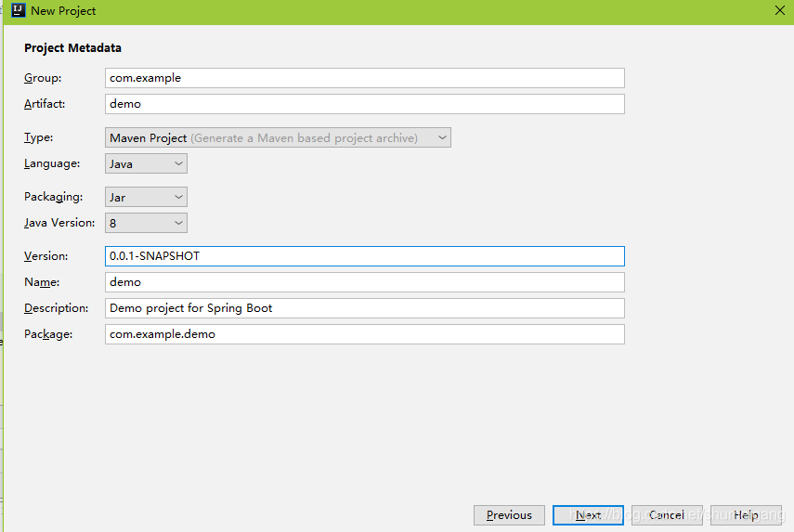
Task: Close the New Project dialog
Action: click(x=780, y=10)
